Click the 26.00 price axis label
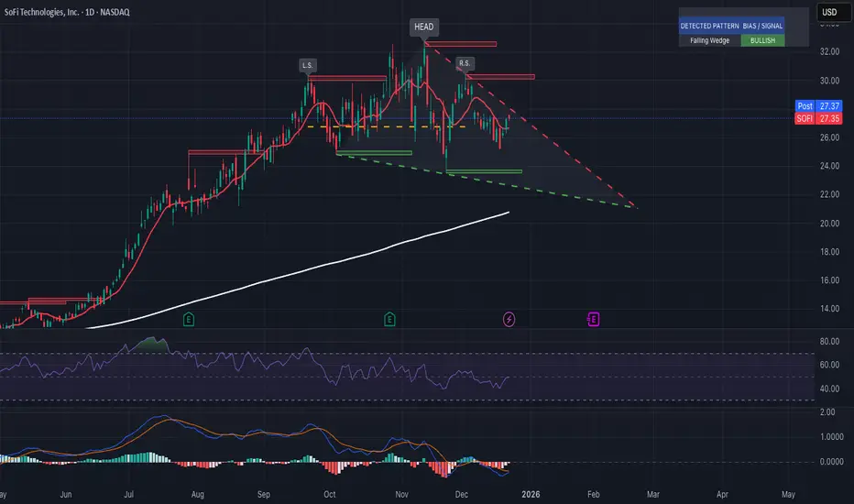This screenshot has height=504, width=854. click(x=829, y=137)
